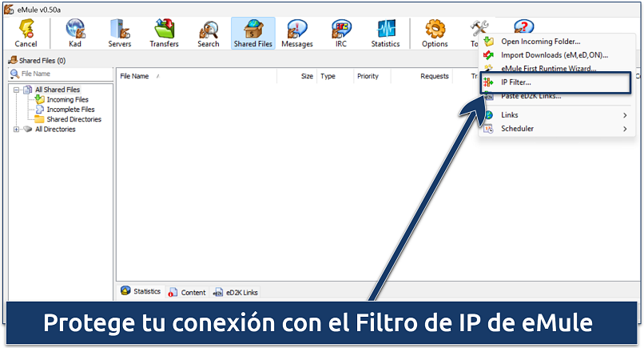Open the Search view

pyautogui.click(x=209, y=34)
